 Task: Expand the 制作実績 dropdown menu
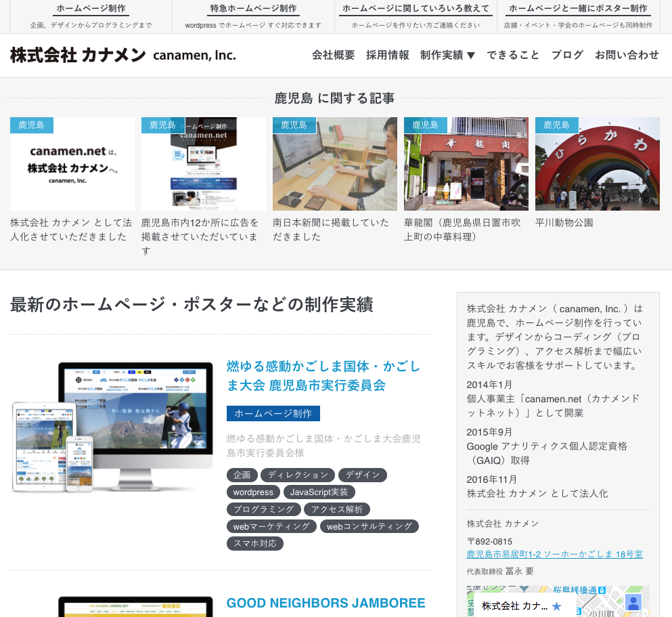click(447, 56)
